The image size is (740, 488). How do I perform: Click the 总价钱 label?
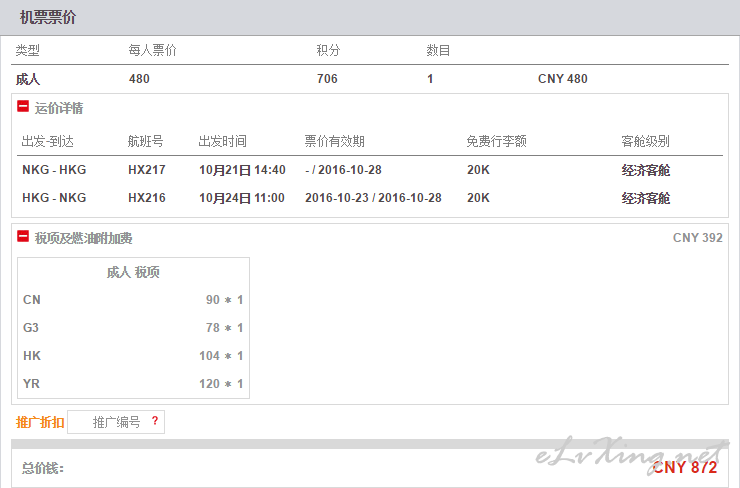(43, 468)
